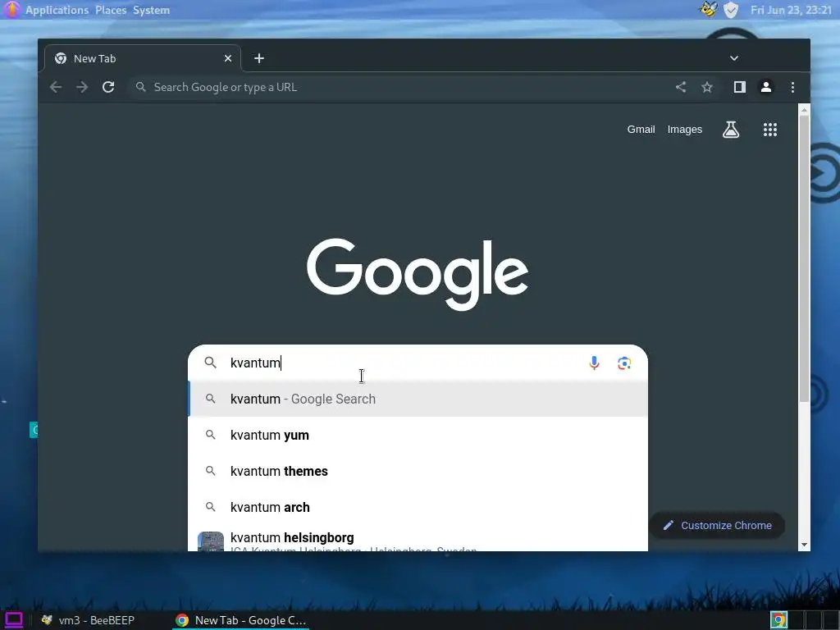Screen dimensions: 840x630
Task: Click the magnifier icon beside 'kvantum themes'
Action: click(211, 471)
